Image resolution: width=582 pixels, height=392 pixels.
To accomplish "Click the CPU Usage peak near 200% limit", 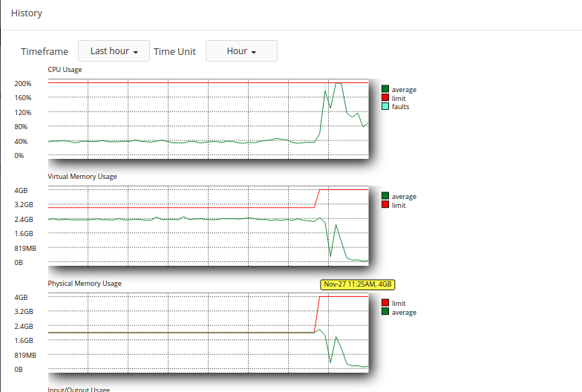I will click(339, 83).
